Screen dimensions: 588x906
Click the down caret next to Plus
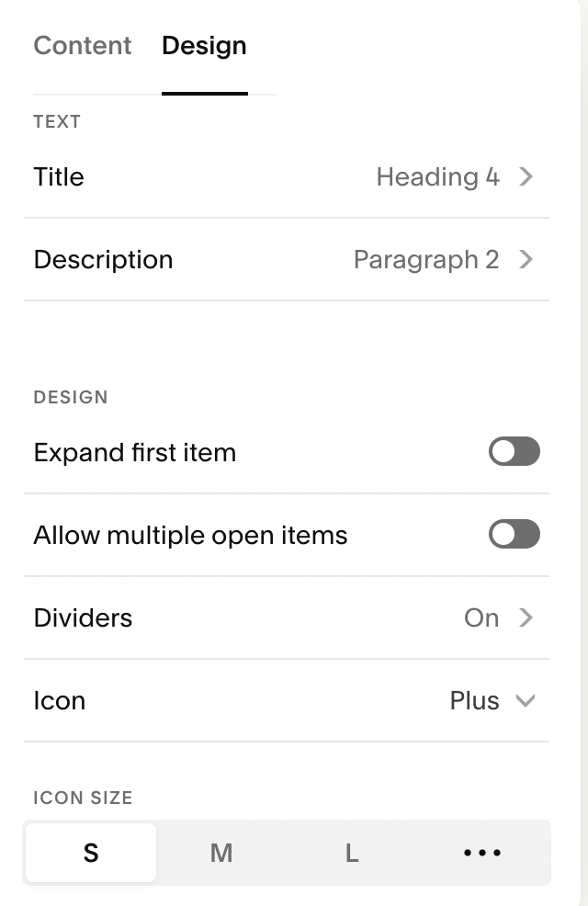[526, 701]
